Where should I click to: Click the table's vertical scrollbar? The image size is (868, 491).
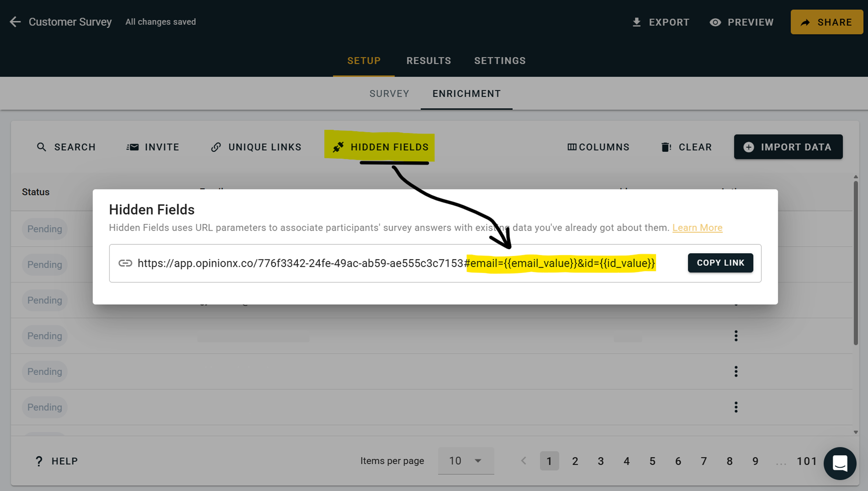[x=855, y=263]
